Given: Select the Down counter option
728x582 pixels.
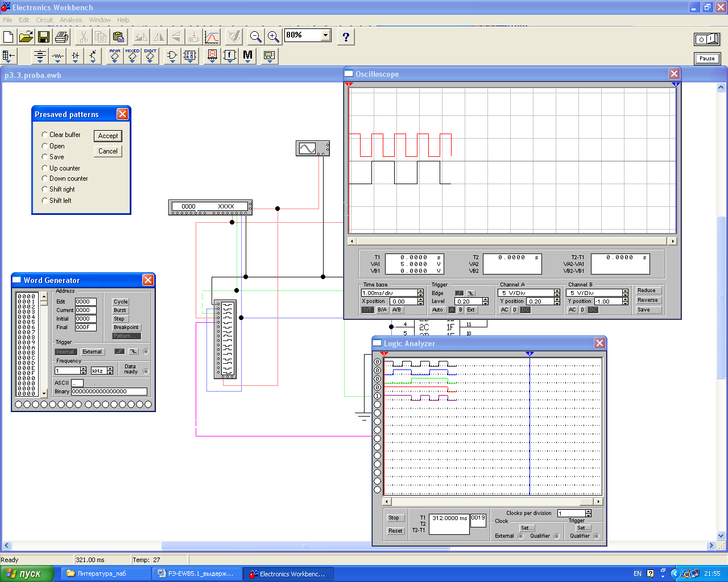Looking at the screenshot, I should [45, 178].
